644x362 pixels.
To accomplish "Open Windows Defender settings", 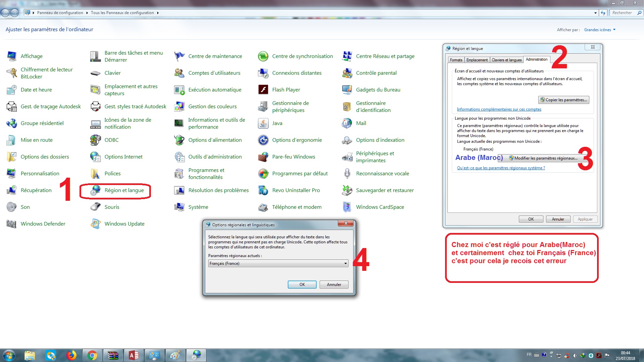I will pyautogui.click(x=43, y=223).
